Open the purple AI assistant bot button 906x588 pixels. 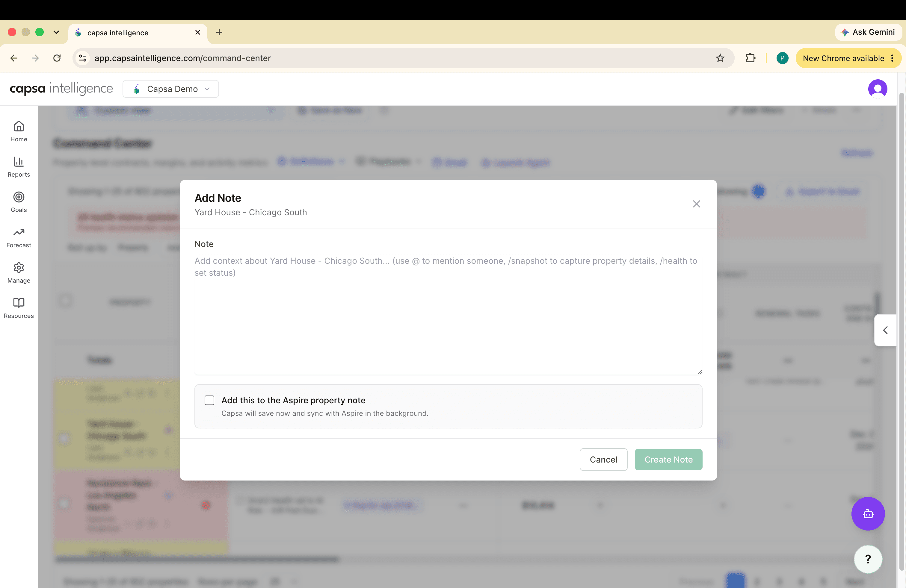pos(868,513)
